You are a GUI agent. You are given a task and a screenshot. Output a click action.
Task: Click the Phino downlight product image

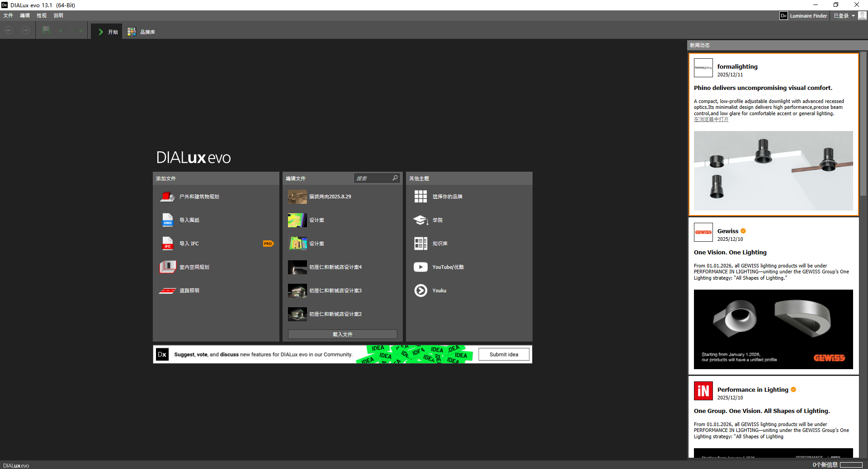[x=773, y=170]
